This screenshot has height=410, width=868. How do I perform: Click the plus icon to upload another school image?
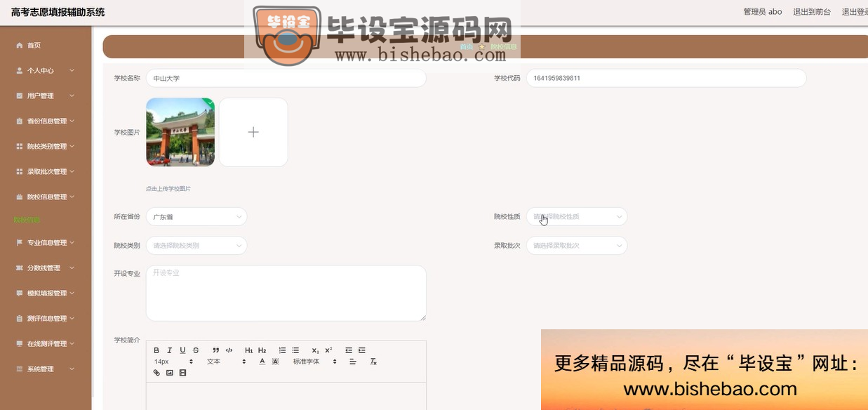point(253,132)
